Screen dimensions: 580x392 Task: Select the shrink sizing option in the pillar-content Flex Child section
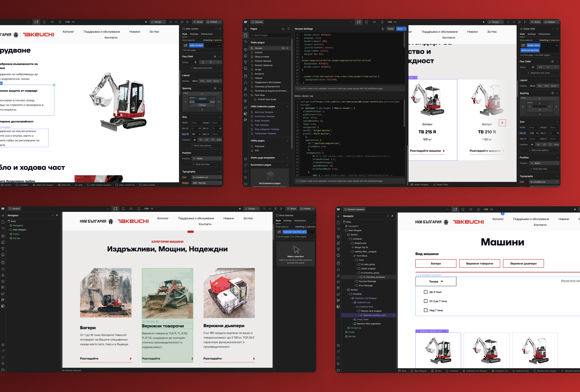[x=196, y=62]
